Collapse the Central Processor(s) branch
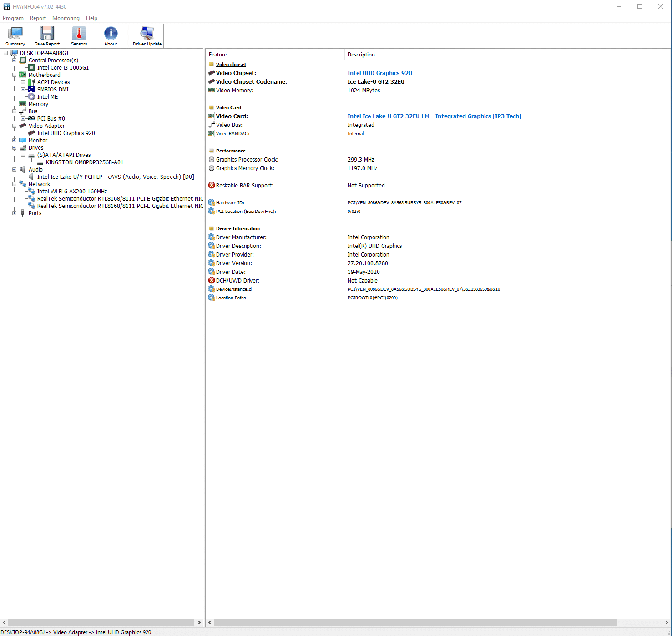 14,61
